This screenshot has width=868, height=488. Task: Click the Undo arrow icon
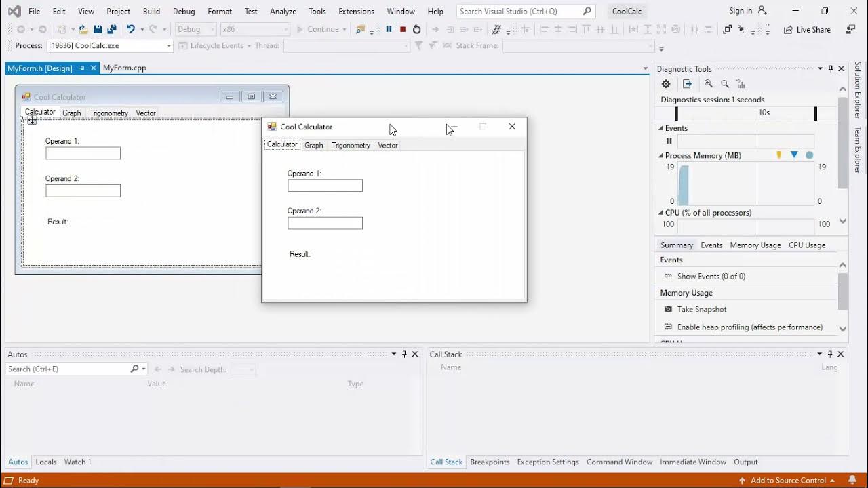[131, 29]
